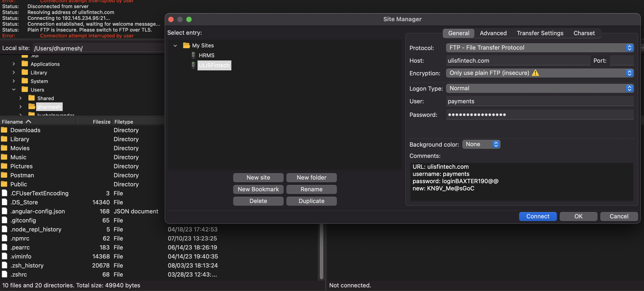Open the Encryption dropdown
The width and height of the screenshot is (644, 291).
click(x=540, y=73)
